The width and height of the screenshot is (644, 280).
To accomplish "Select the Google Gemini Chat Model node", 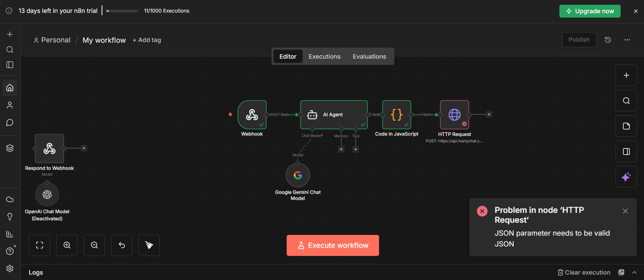I will pyautogui.click(x=298, y=175).
